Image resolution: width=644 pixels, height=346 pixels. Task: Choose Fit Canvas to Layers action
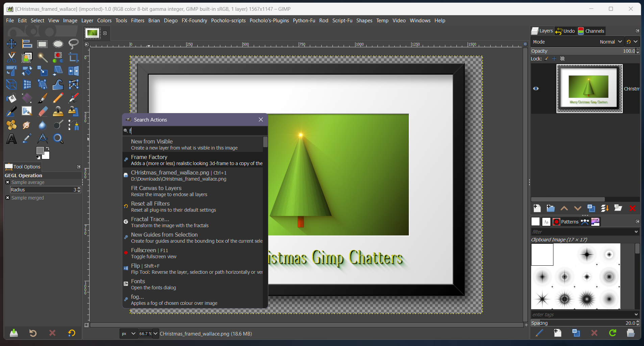(193, 191)
